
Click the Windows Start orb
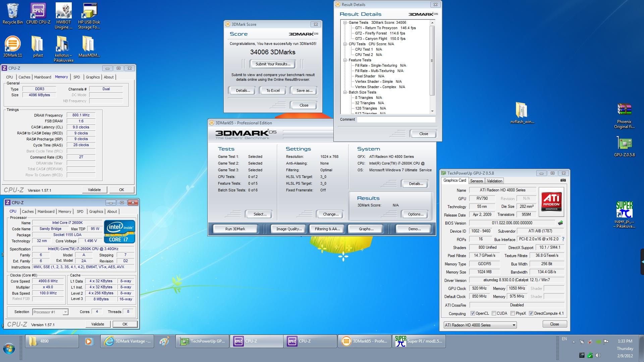point(9,349)
